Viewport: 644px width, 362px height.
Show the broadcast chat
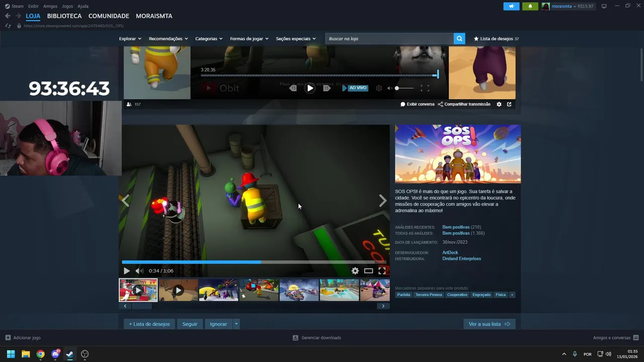click(417, 104)
